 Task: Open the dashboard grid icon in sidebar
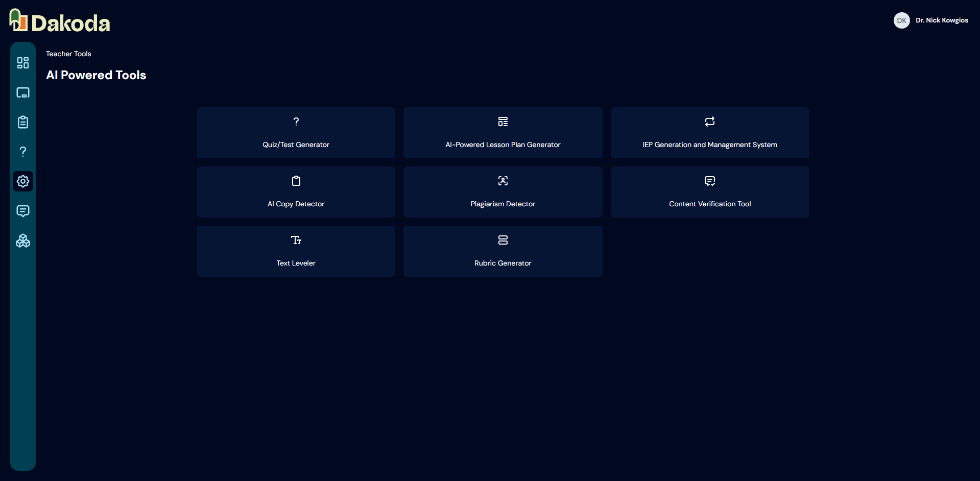click(23, 63)
